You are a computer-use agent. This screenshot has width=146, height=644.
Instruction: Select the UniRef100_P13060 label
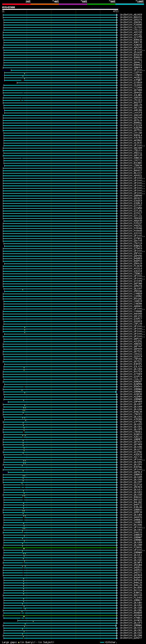[x=131, y=598]
